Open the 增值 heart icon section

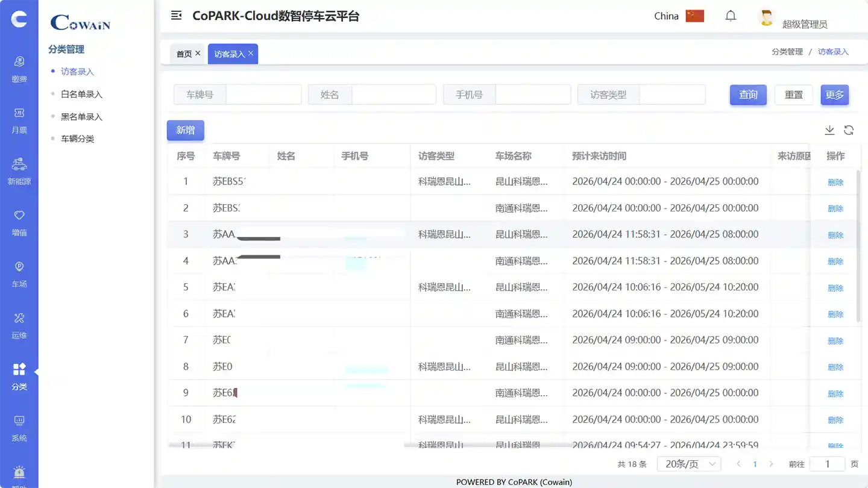[x=19, y=223]
